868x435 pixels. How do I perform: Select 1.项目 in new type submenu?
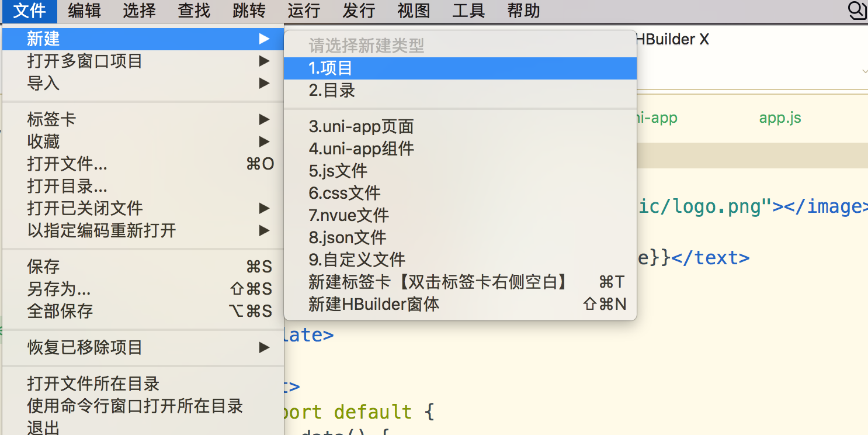[460, 68]
